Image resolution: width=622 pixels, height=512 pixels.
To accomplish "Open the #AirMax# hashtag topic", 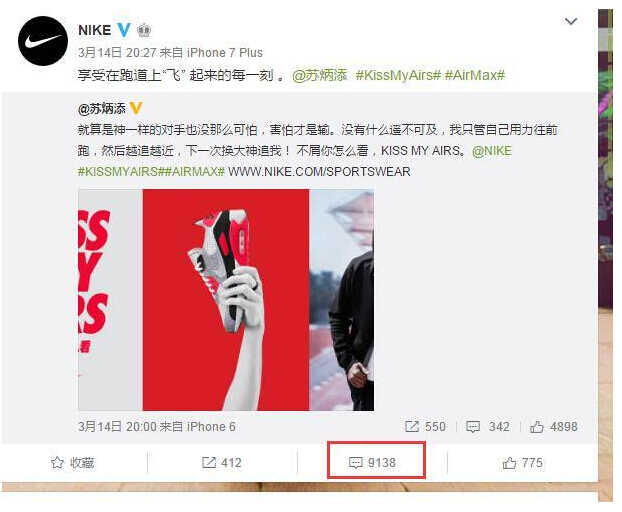I will tap(474, 75).
